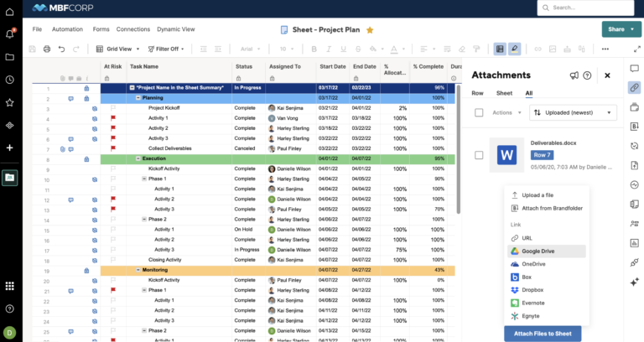Image resolution: width=644 pixels, height=342 pixels.
Task: Click the print icon in toolbar
Action: (46, 49)
